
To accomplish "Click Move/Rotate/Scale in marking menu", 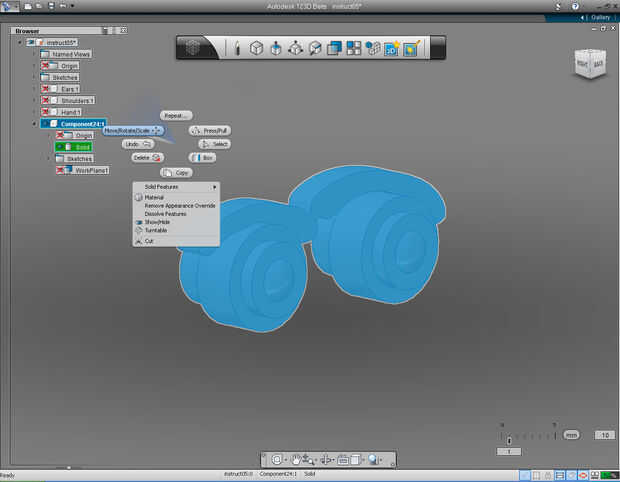I will (x=133, y=130).
